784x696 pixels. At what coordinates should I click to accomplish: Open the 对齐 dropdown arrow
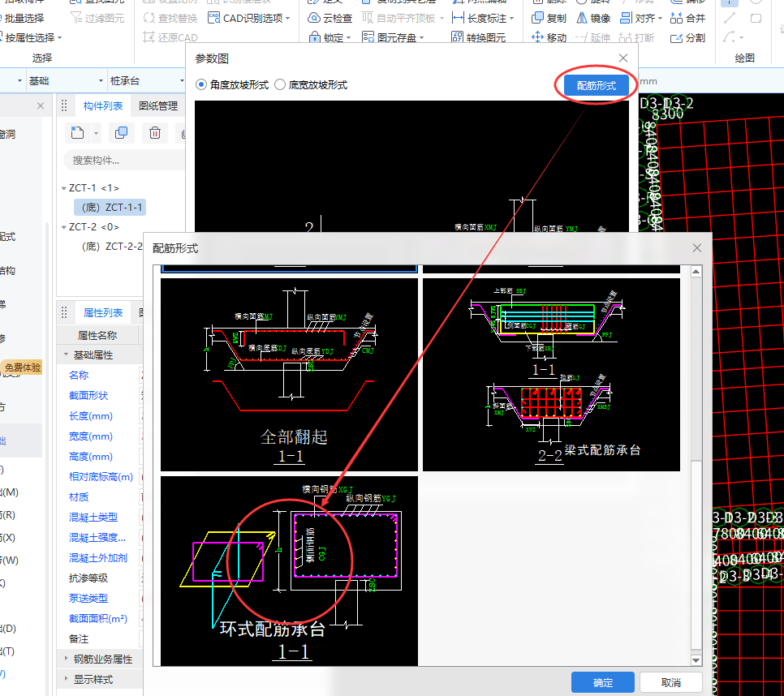660,19
